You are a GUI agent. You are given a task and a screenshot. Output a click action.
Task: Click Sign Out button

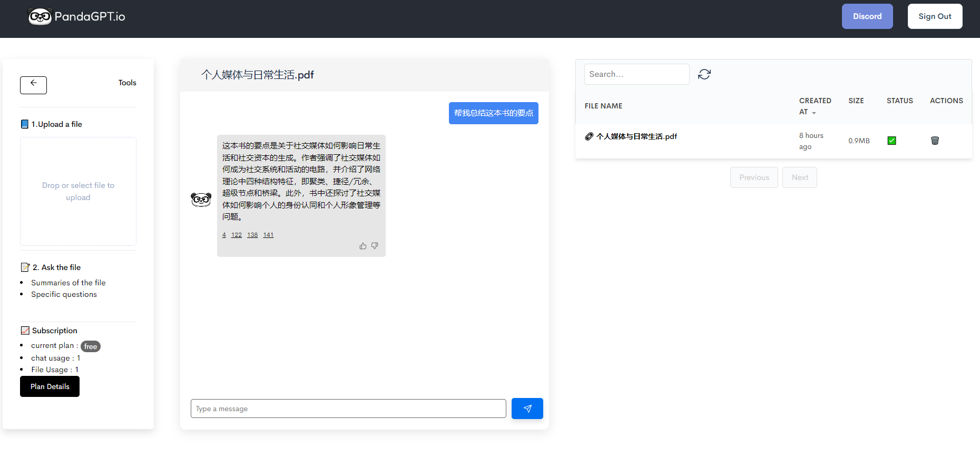coord(935,16)
